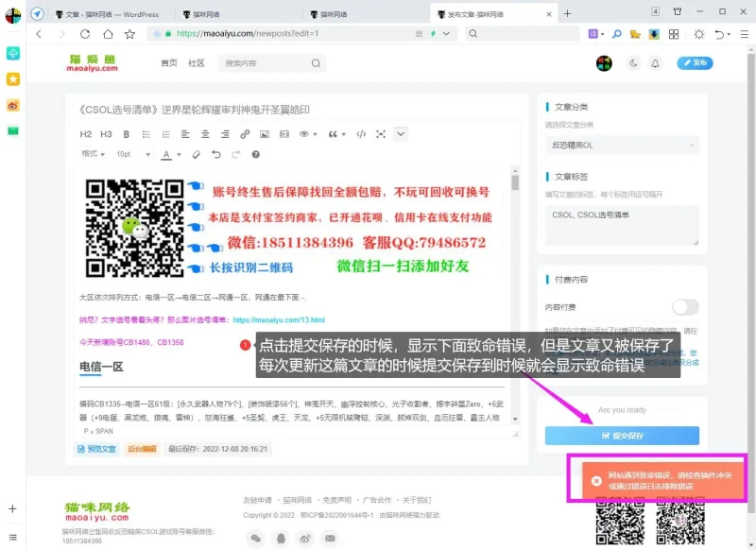
Task: Switch to the third 猫咪网络 tab
Action: [367, 14]
